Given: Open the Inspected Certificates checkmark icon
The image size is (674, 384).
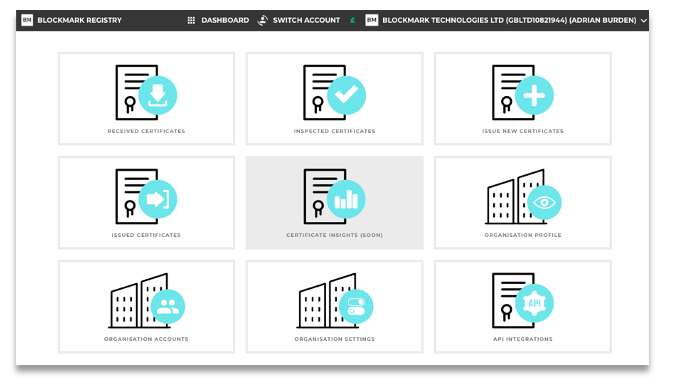Looking at the screenshot, I should [346, 95].
